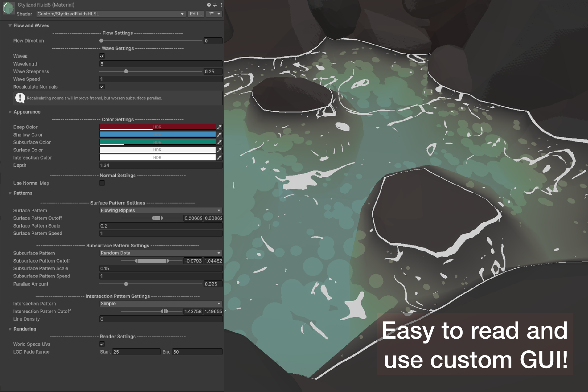The width and height of the screenshot is (588, 392).
Task: Collapse the Appearance section
Action: click(10, 112)
